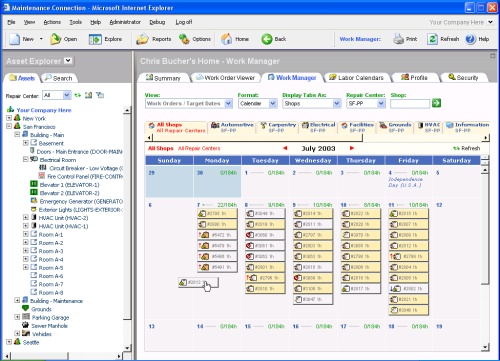Click the next month red arrow
Screen dimensions: 500x361
pyautogui.click(x=352, y=148)
